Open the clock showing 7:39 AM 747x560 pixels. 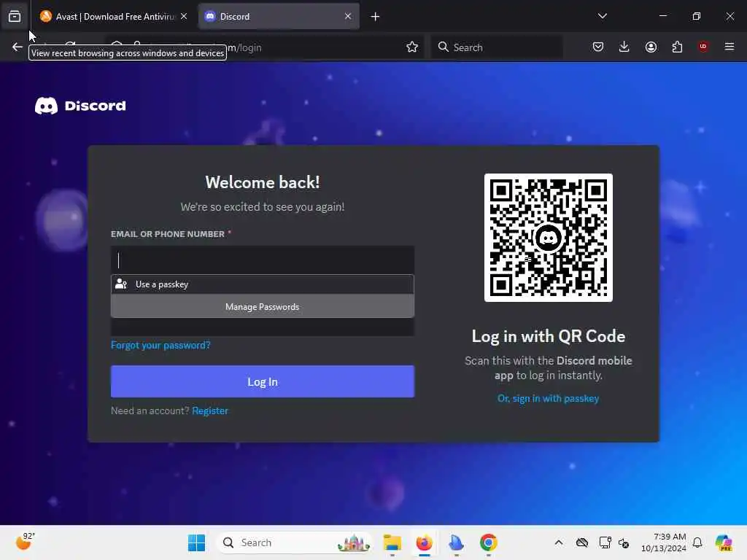click(664, 542)
